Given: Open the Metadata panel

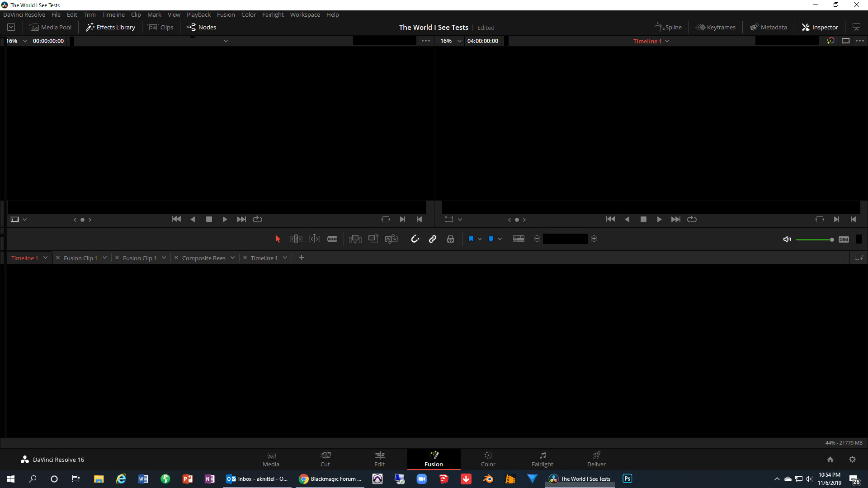Looking at the screenshot, I should [769, 27].
